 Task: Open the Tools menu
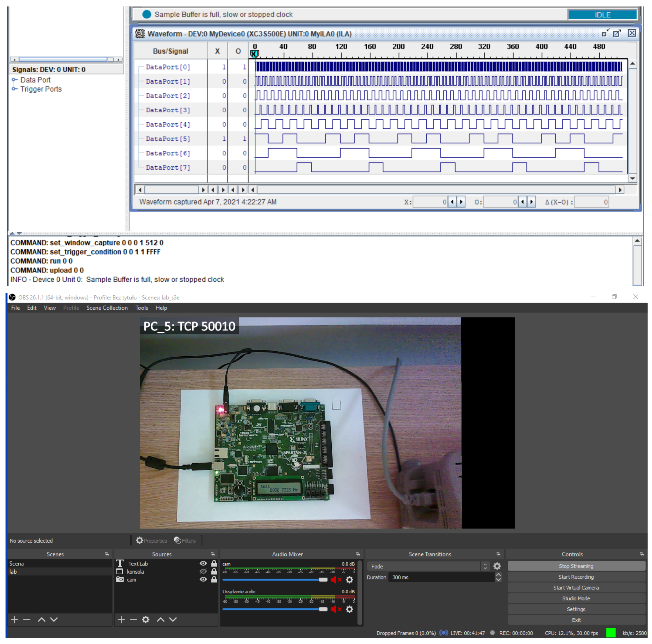click(141, 308)
